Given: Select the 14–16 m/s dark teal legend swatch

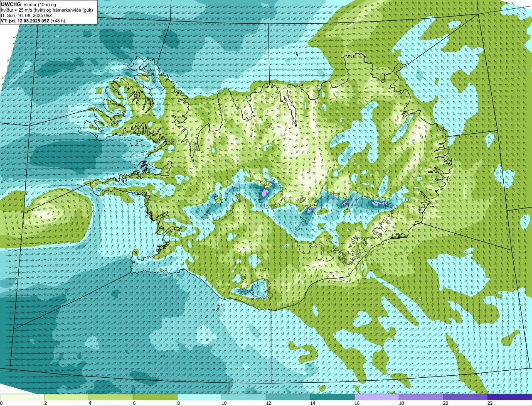Looking at the screenshot, I should coord(332,397).
